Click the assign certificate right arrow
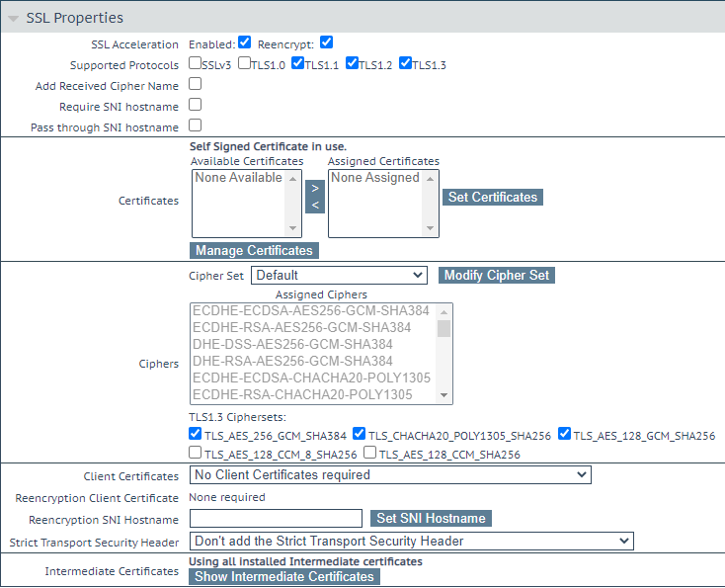Image resolution: width=725 pixels, height=588 pixels. click(315, 189)
